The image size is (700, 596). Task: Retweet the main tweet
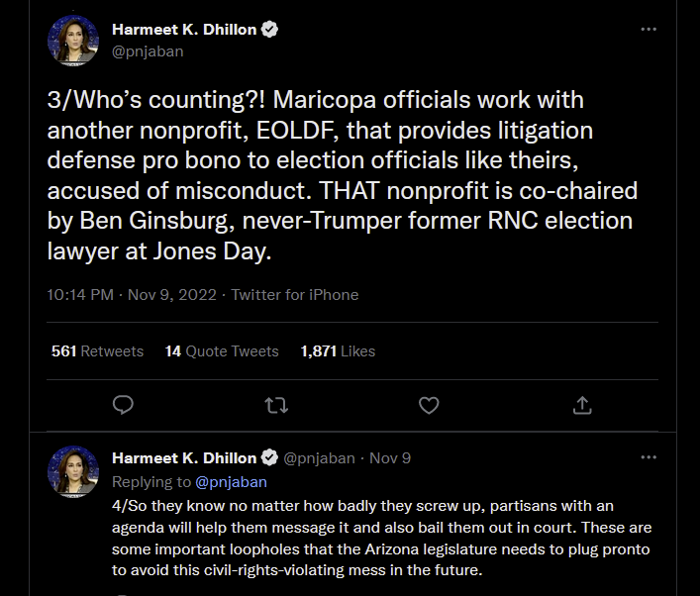(276, 405)
